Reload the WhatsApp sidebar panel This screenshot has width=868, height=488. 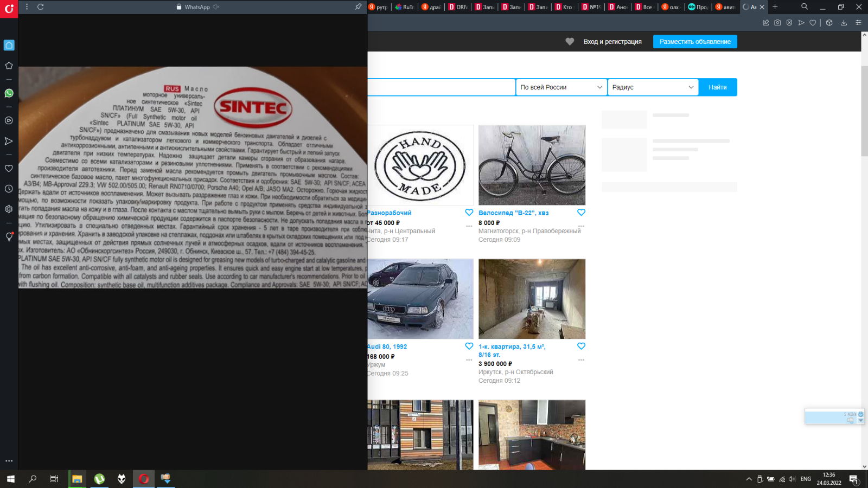[41, 7]
